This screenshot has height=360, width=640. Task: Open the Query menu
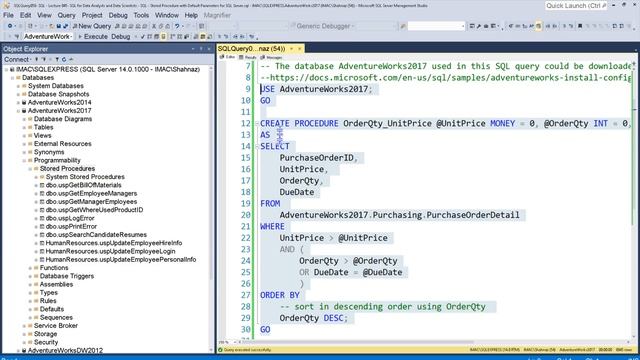(66, 15)
